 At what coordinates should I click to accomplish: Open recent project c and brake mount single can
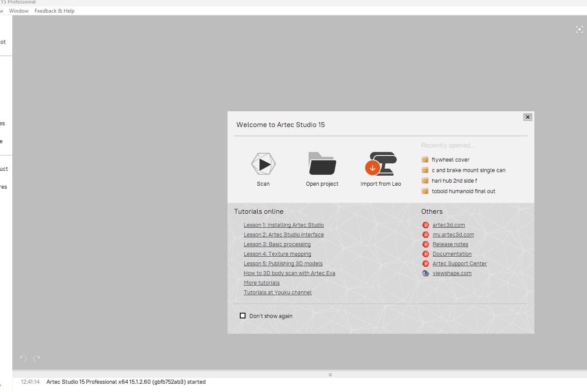469,170
